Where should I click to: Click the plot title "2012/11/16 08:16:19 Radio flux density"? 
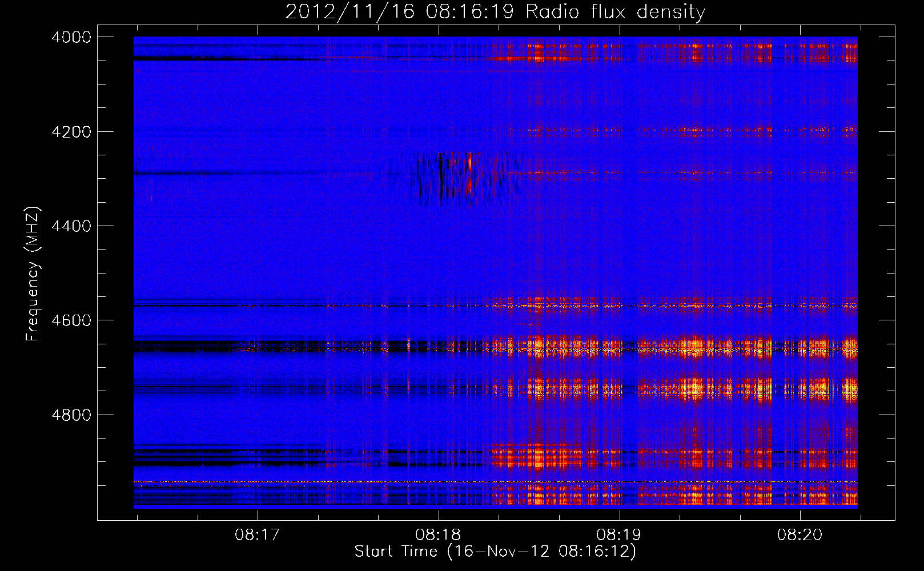pos(495,11)
